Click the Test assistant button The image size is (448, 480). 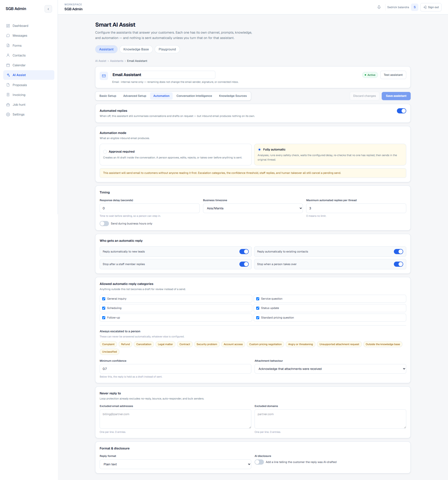(x=393, y=75)
